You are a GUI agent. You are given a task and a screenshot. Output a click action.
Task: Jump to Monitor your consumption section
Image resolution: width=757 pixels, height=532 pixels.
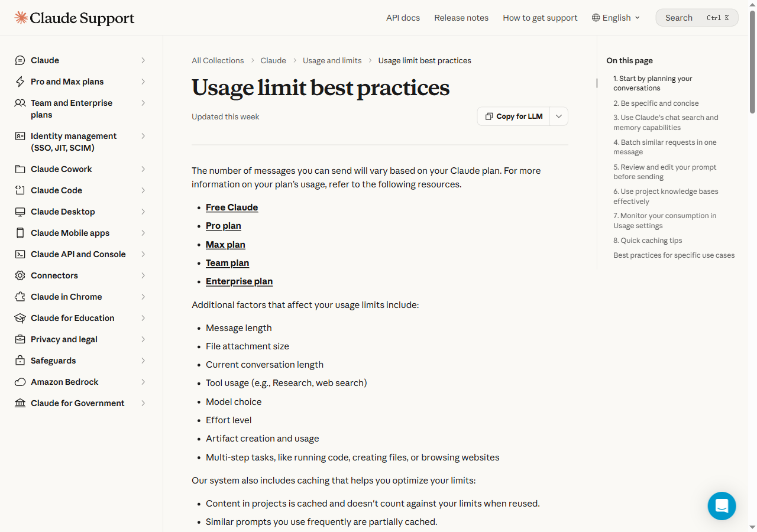click(665, 220)
